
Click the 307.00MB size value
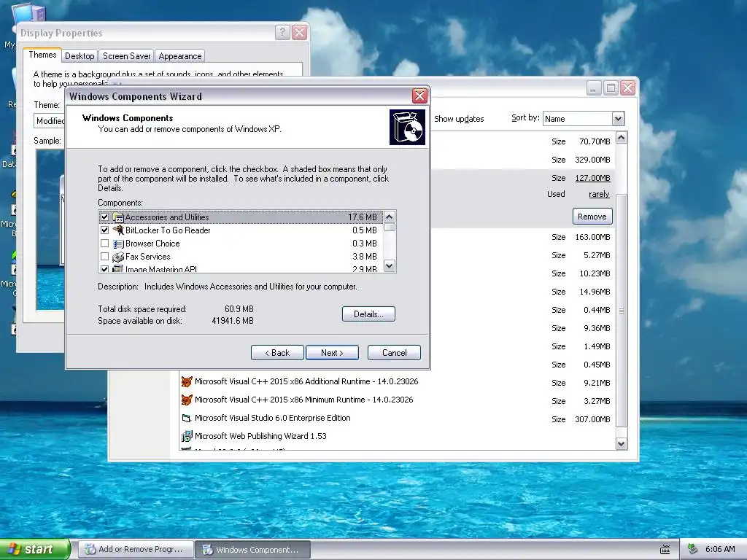pyautogui.click(x=592, y=419)
